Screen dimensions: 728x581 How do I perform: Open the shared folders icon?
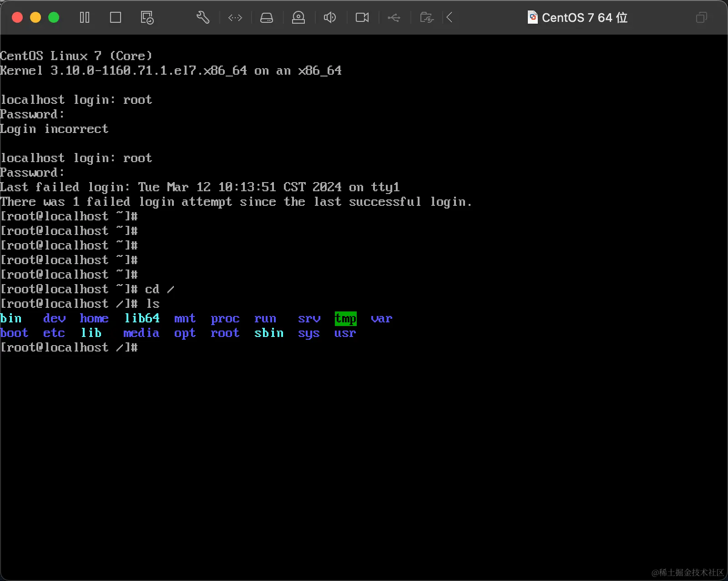coord(427,18)
